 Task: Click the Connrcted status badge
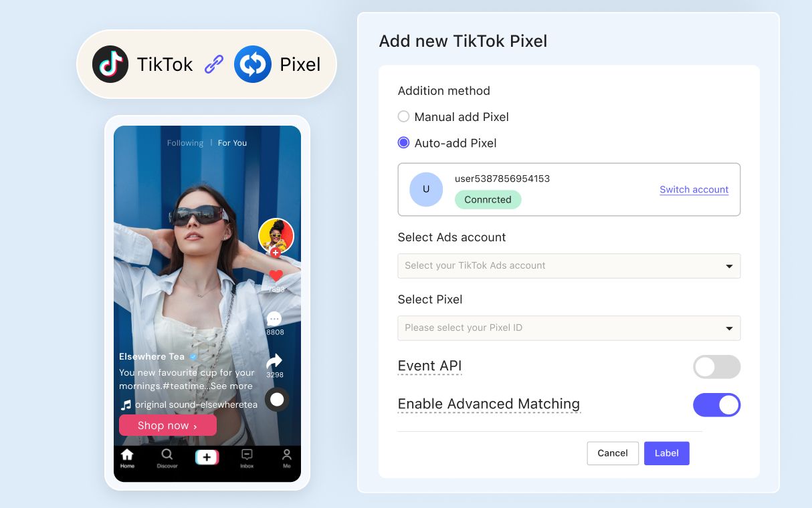(488, 199)
